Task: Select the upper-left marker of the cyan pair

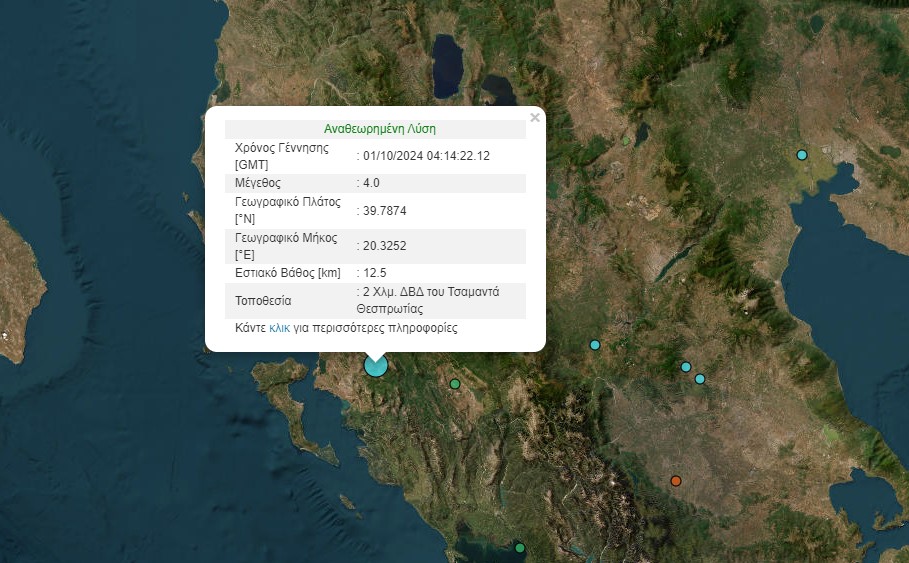Action: 686,367
